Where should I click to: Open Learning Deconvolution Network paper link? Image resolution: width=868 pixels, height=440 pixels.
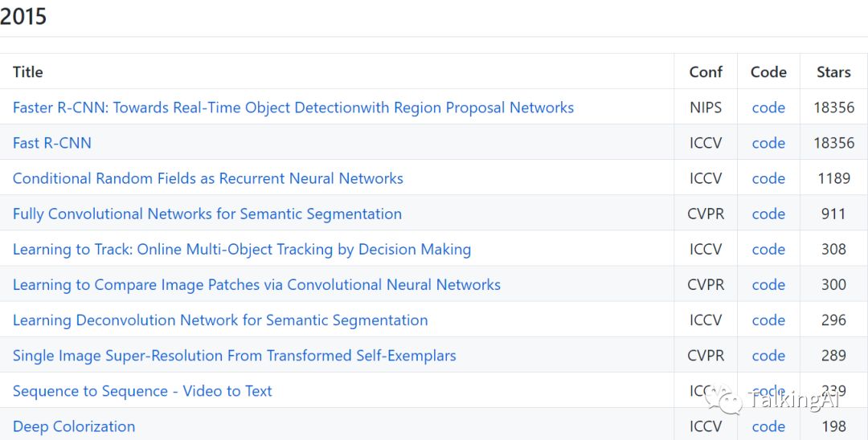pos(219,320)
